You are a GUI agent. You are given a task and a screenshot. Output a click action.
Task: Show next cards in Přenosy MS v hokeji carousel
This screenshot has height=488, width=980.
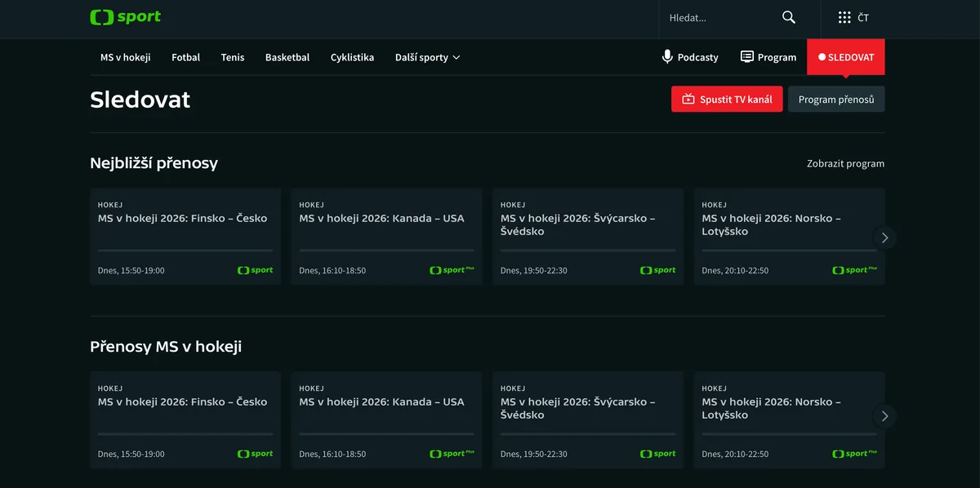[884, 416]
